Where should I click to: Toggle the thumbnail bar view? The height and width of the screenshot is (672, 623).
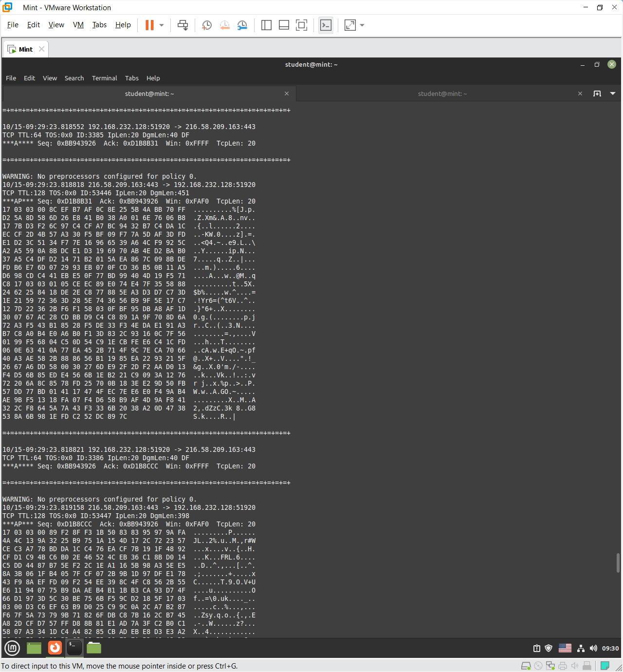tap(284, 25)
